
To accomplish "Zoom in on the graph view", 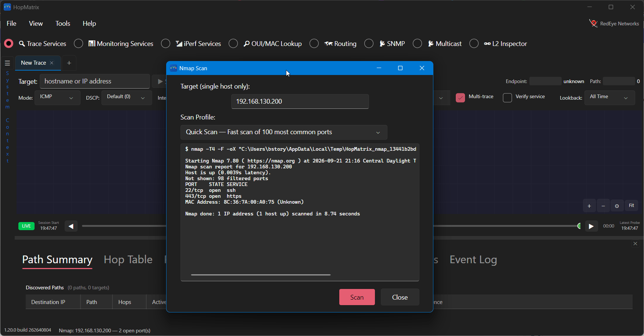I will (589, 206).
